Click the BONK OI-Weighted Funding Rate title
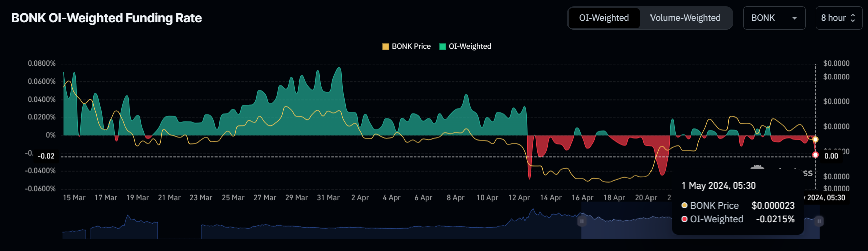Screen dimensions: 868x251 [x=106, y=18]
